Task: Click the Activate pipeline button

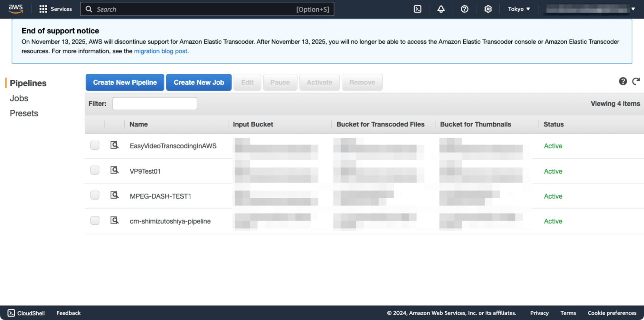Action: [319, 82]
